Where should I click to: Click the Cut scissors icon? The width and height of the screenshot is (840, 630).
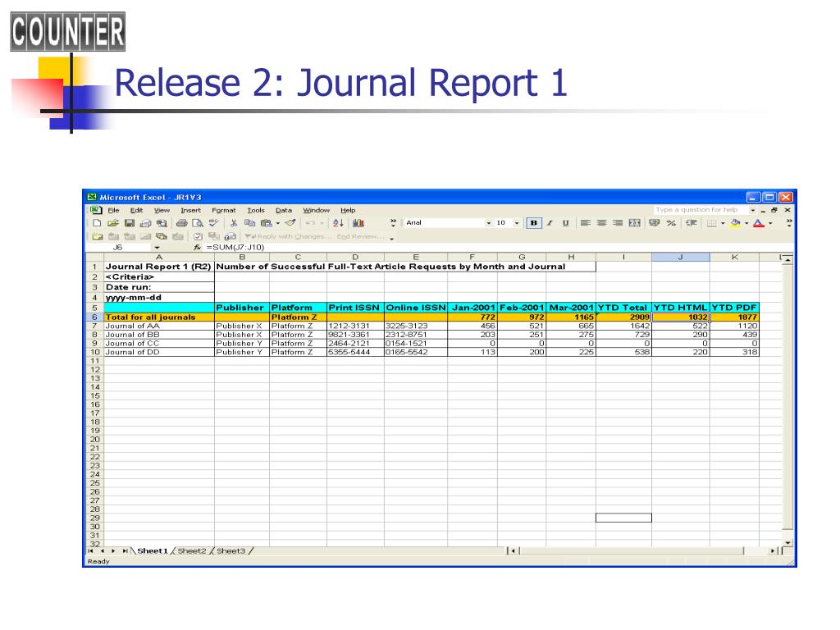(234, 223)
